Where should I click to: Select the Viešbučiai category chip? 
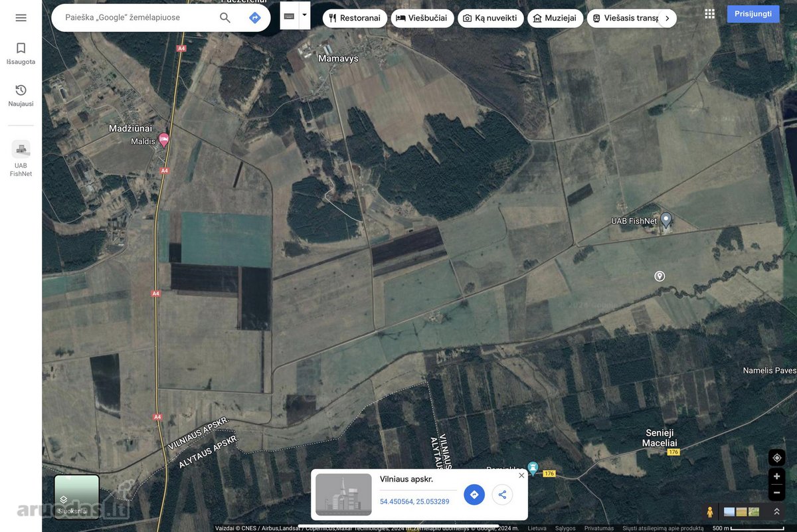(x=422, y=18)
